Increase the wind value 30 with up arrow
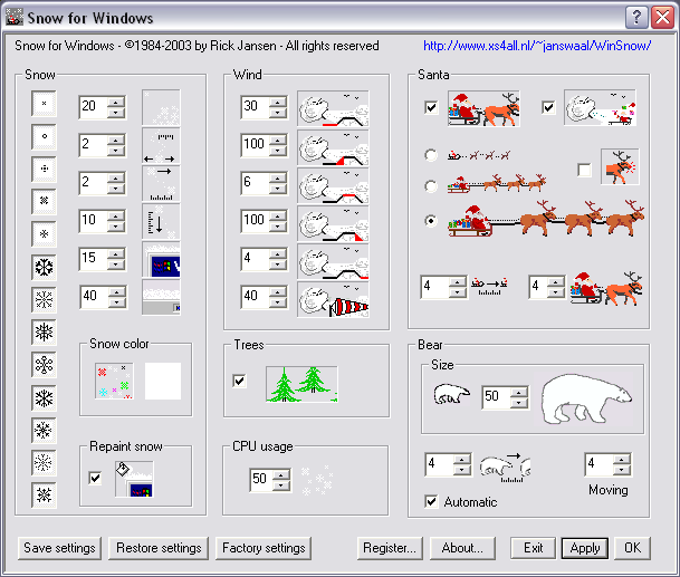The image size is (680, 577). pos(278,102)
